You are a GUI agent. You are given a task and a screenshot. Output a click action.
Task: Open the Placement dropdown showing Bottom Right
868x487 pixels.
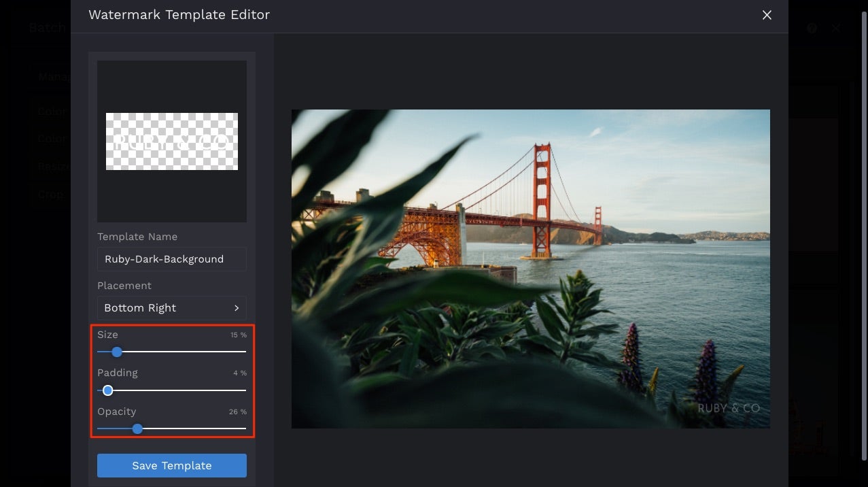click(x=171, y=307)
